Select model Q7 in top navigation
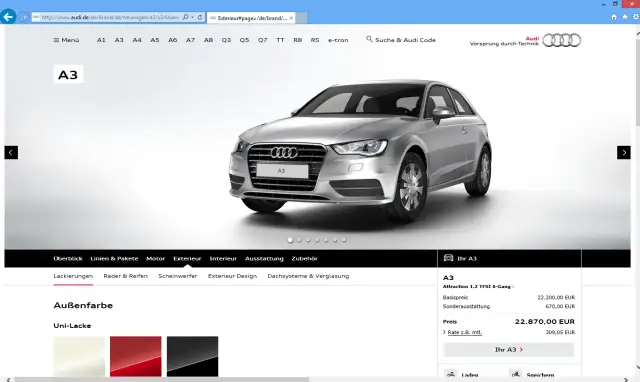Image resolution: width=640 pixels, height=382 pixels. point(262,40)
